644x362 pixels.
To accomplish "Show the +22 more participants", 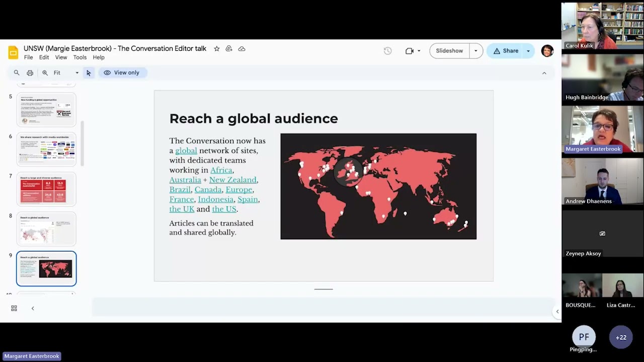I will (x=621, y=337).
